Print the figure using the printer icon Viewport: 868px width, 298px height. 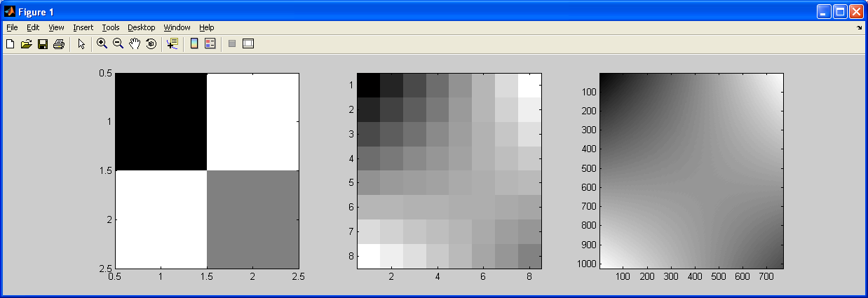pos(59,44)
